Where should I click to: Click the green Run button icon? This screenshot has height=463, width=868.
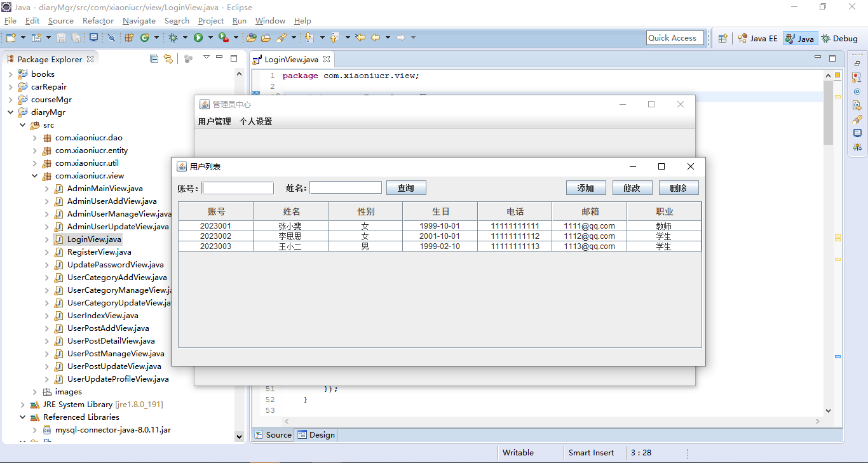click(x=198, y=38)
